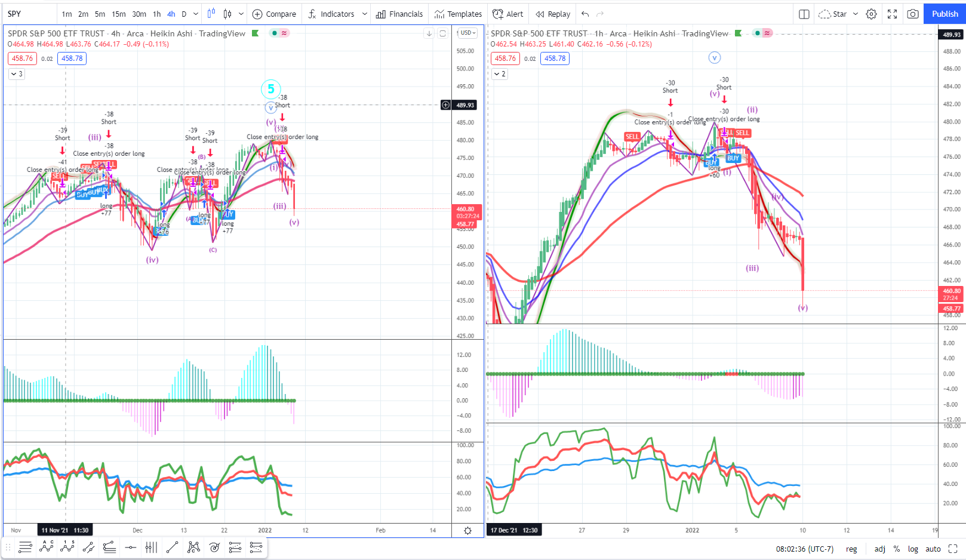Select the ABC corrective wave tool
This screenshot has width=966, height=560.
point(47,547)
